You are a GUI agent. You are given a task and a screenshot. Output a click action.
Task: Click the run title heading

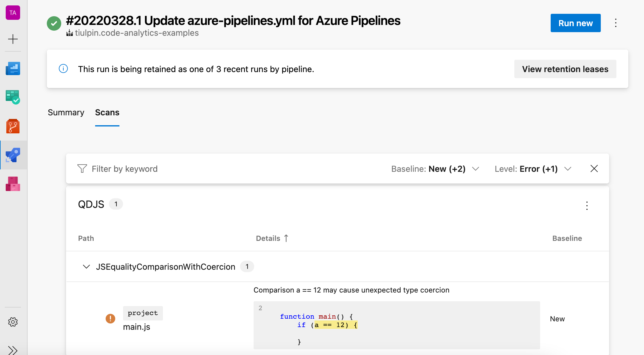[x=233, y=20]
